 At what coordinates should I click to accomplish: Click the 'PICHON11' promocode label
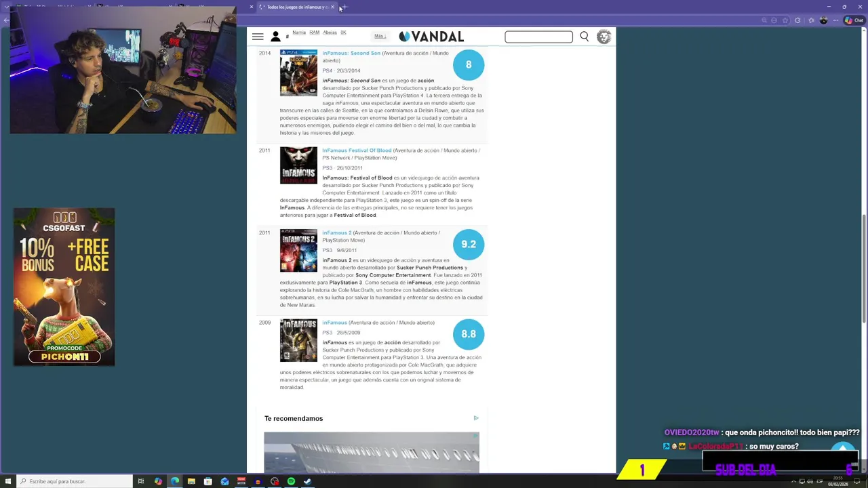(x=64, y=357)
